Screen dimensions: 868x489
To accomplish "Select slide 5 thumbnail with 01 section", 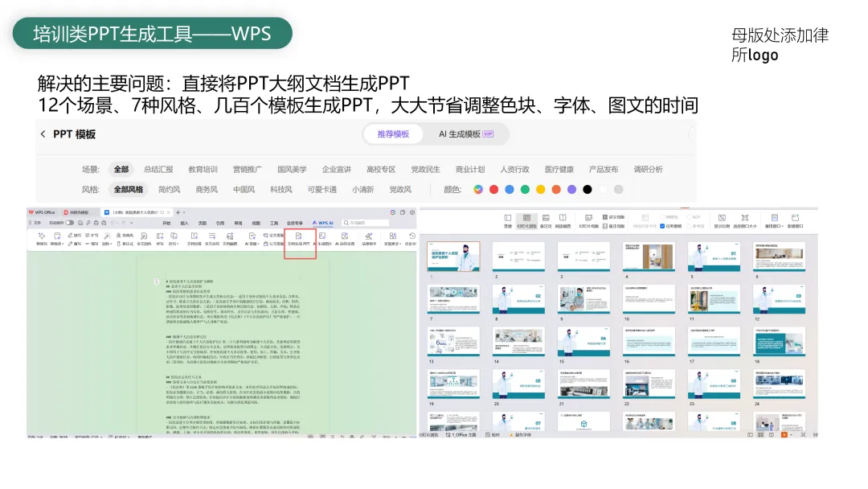I will pos(714,257).
